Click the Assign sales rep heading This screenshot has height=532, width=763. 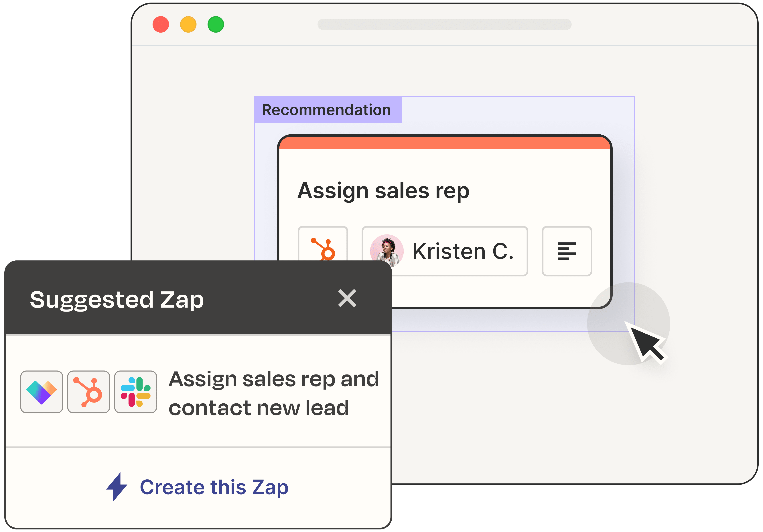tap(383, 191)
